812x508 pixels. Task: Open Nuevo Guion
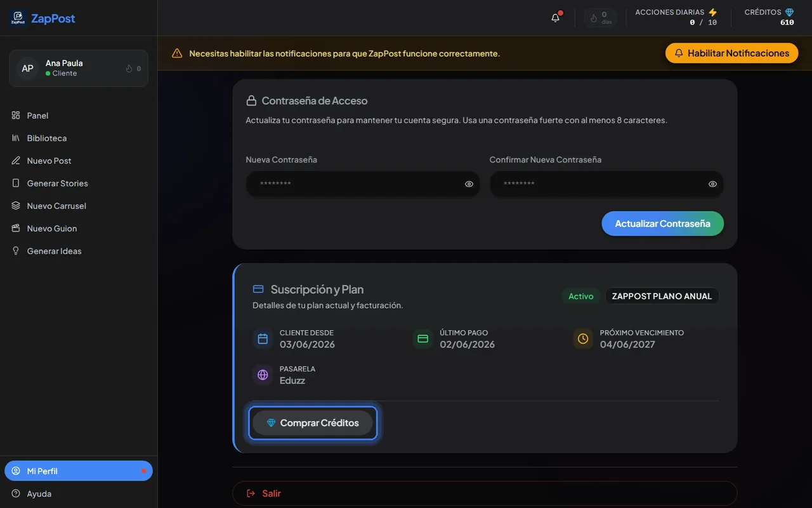[x=79, y=229]
